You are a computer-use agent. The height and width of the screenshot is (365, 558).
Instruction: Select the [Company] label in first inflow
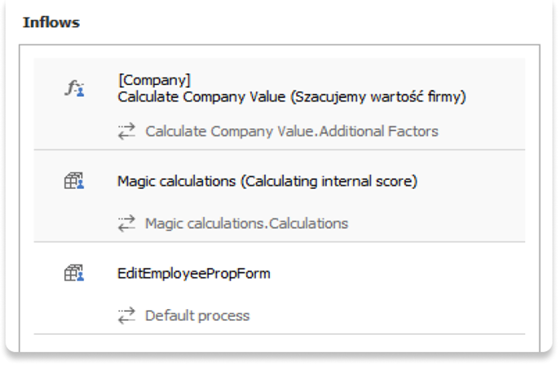coord(154,80)
